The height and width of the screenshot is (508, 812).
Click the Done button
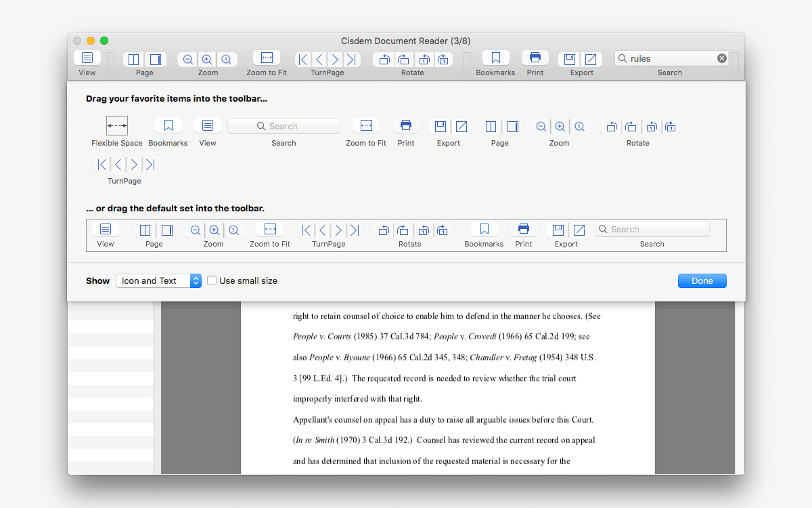702,280
